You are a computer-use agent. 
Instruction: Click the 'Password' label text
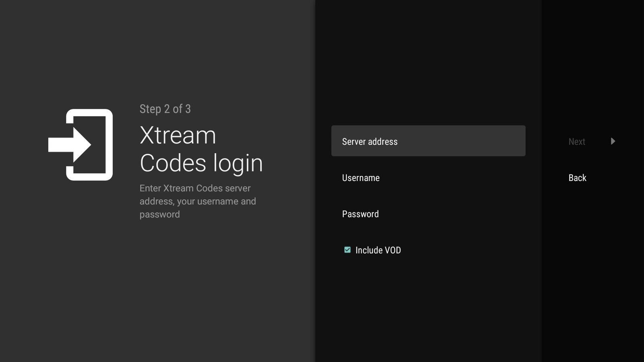tap(360, 214)
